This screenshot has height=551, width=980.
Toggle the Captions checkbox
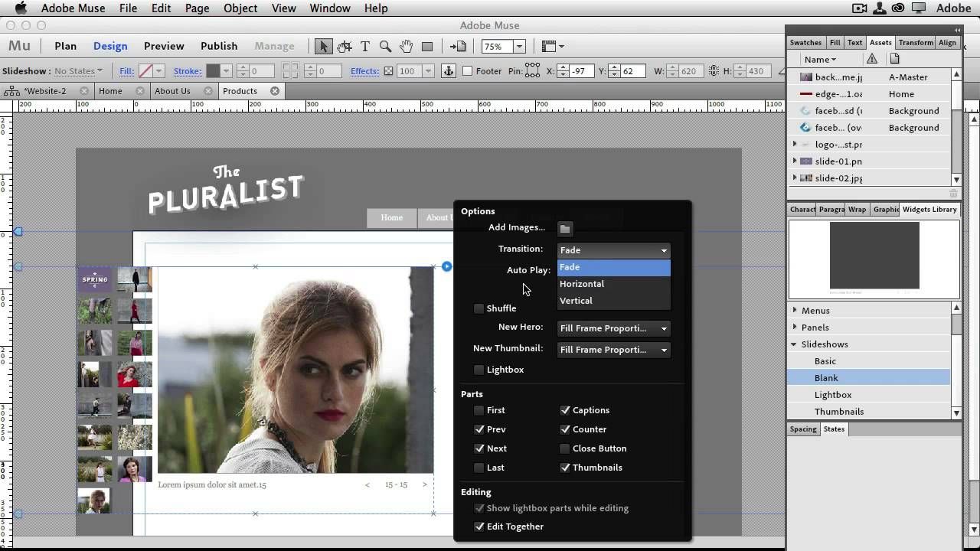point(565,410)
